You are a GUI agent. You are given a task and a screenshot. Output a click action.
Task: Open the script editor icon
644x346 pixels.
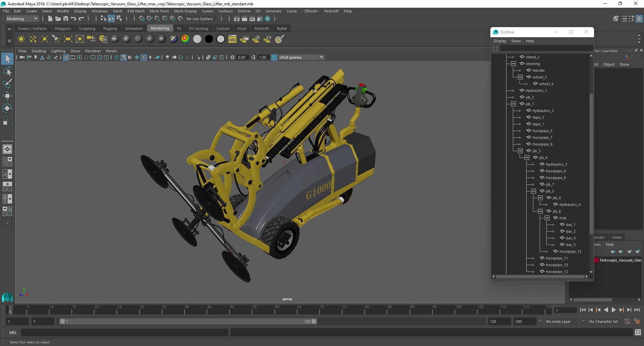click(638, 332)
